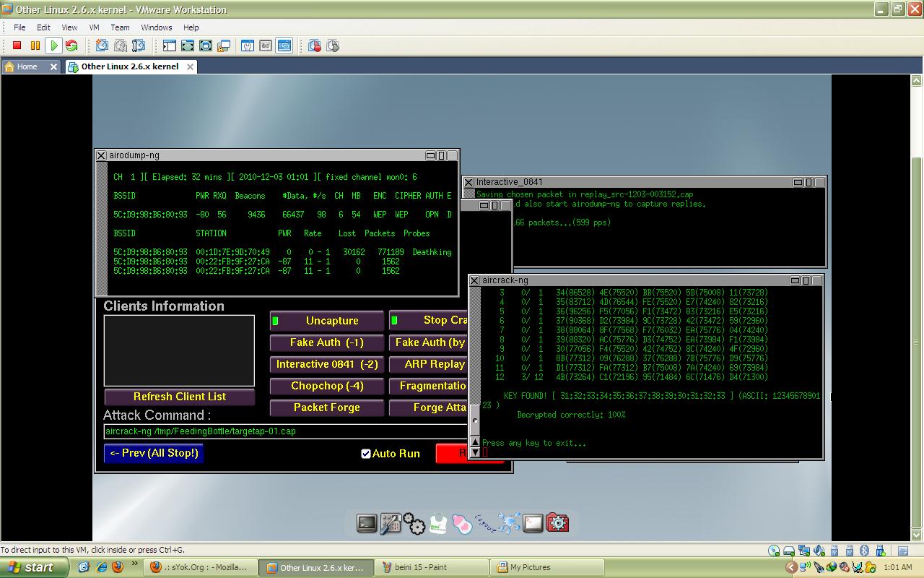
Task: Open the Edit menu
Action: click(x=44, y=27)
